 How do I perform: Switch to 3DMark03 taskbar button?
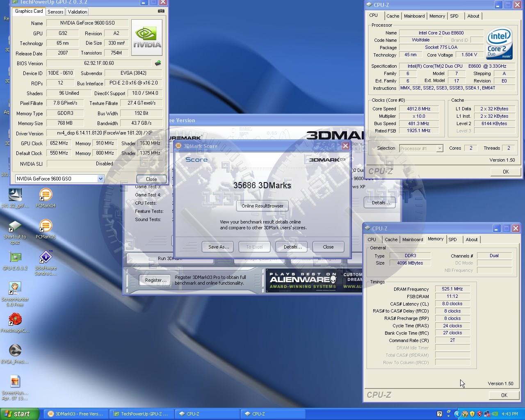[x=75, y=414]
